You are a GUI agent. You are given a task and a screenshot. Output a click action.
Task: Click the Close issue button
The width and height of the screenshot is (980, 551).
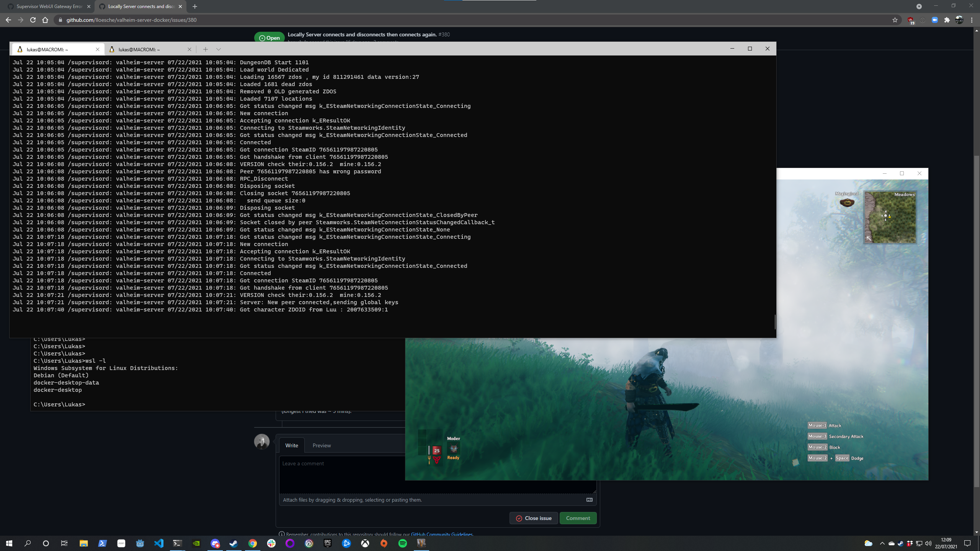(x=534, y=518)
